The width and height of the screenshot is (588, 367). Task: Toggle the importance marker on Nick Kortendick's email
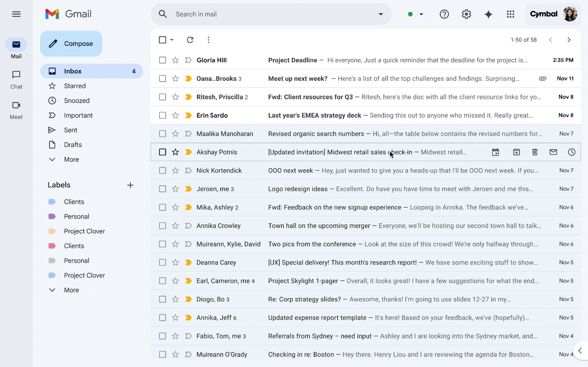click(x=188, y=170)
